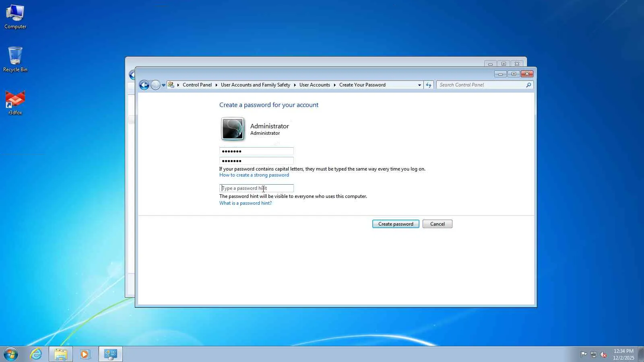The image size is (644, 362).
Task: Click the Show desktop button
Action: [641, 354]
